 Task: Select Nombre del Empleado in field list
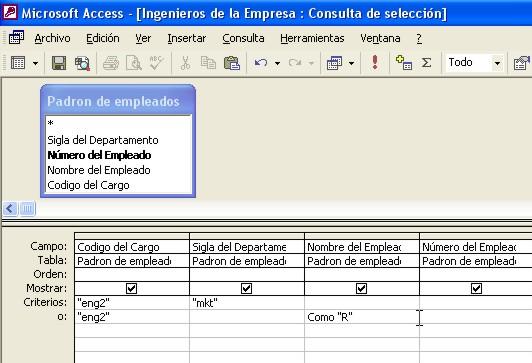tap(99, 170)
